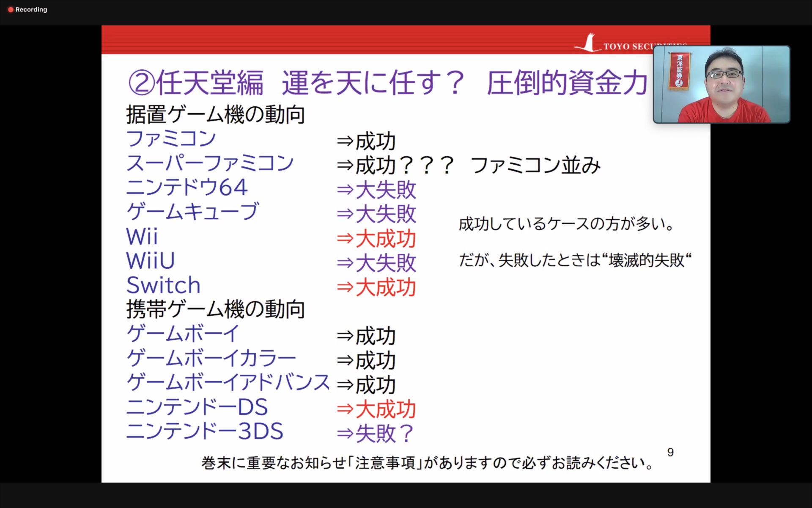This screenshot has height=508, width=812.
Task: Click the ニンテンドーDS entry
Action: [197, 407]
